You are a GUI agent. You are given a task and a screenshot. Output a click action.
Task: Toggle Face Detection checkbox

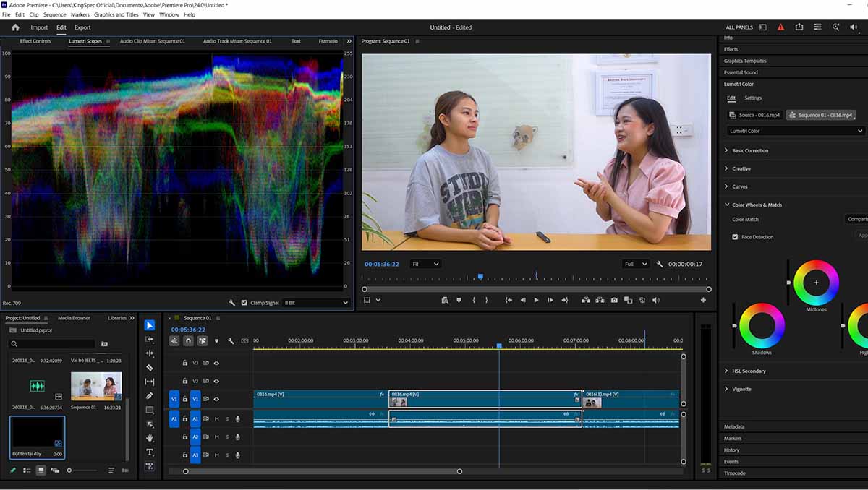point(735,237)
